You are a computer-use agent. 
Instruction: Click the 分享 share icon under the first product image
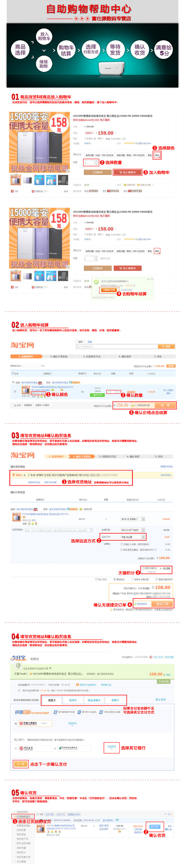pyautogui.click(x=15, y=191)
